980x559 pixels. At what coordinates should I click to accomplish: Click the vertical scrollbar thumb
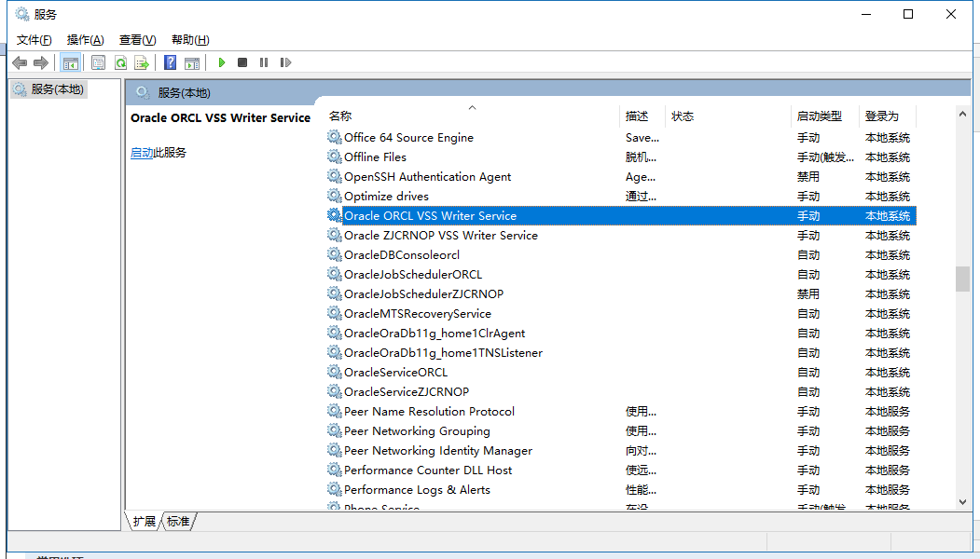pos(962,279)
